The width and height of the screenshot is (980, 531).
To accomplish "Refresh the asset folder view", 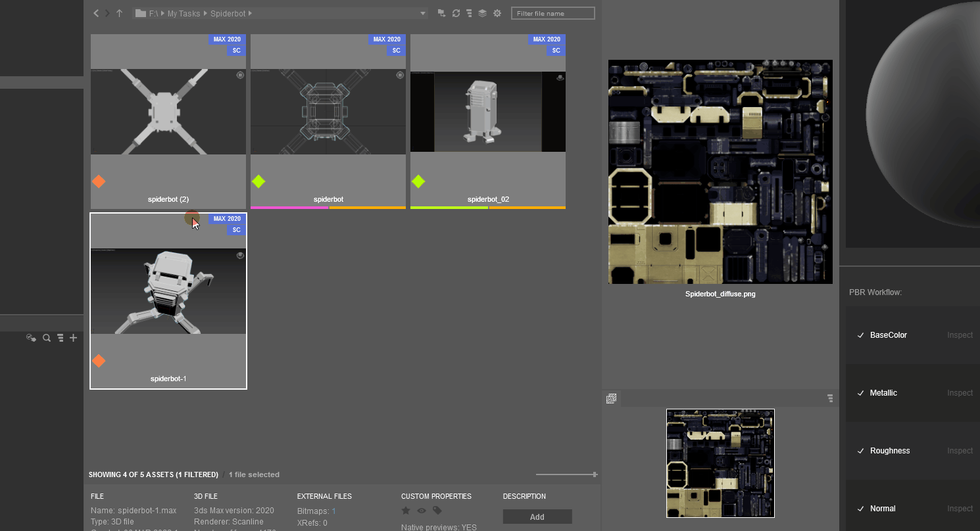I will tap(456, 13).
